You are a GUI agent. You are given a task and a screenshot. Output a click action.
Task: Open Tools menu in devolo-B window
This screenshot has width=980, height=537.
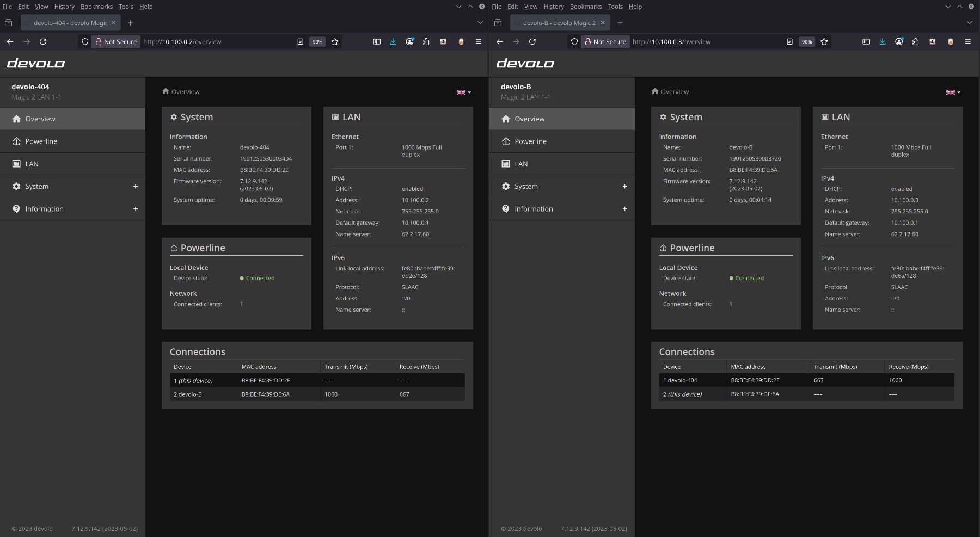[615, 7]
